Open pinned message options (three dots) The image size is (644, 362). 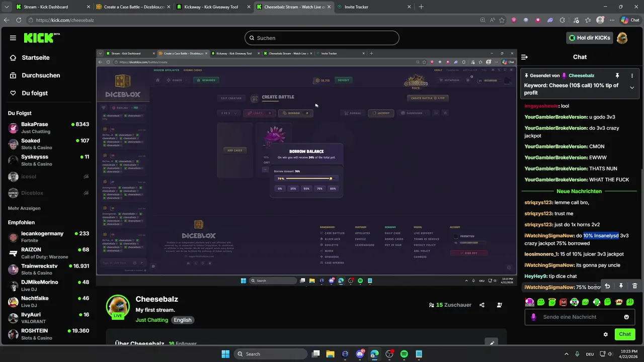(632, 75)
